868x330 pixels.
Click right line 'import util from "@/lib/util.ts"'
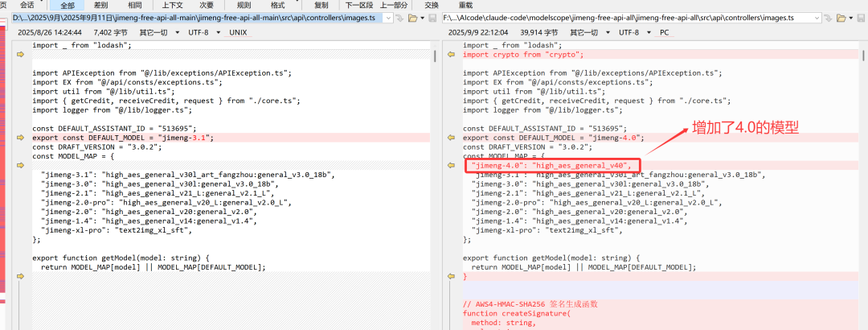pos(534,92)
